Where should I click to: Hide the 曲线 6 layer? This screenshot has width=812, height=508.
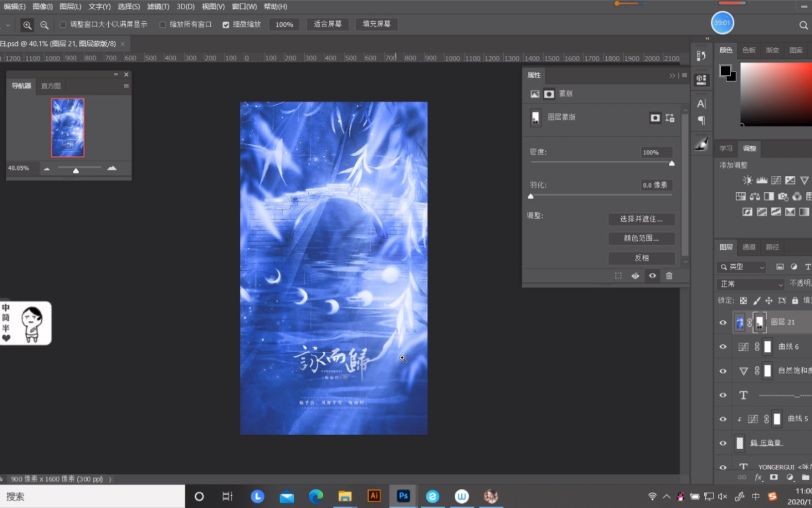point(723,347)
